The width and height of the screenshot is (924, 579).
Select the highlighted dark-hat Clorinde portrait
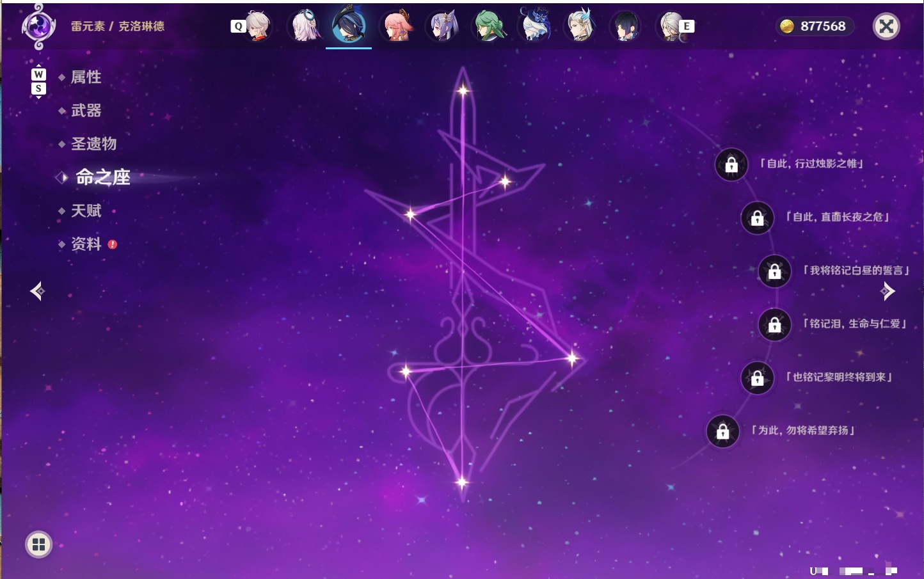coord(349,25)
